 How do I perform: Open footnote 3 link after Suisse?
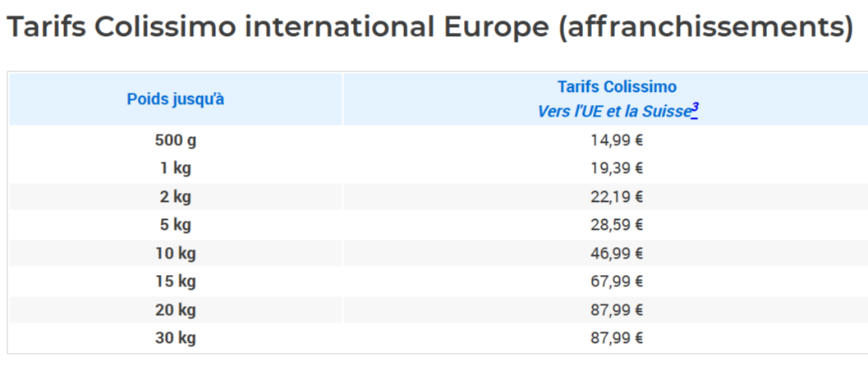695,108
